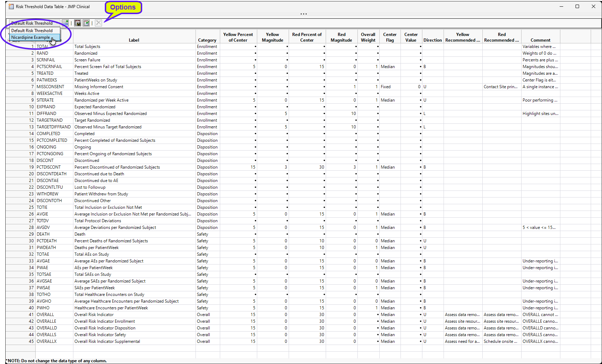602x364 pixels.
Task: Click the save risk threshold table icon
Action: coord(77,23)
